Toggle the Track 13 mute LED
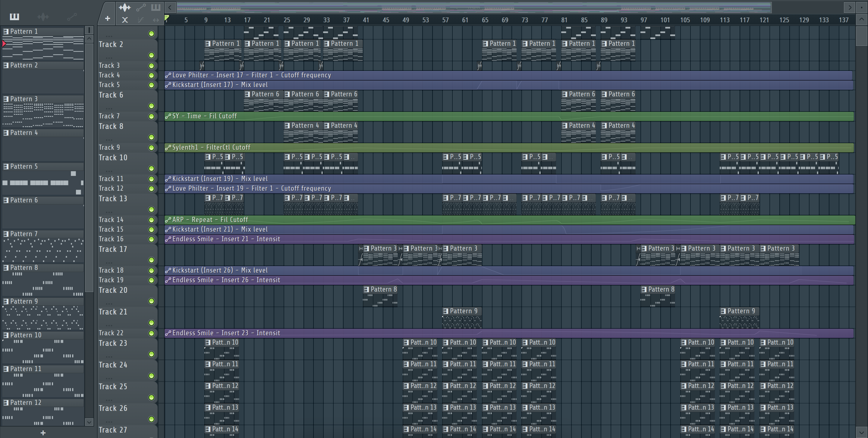 [x=152, y=209]
